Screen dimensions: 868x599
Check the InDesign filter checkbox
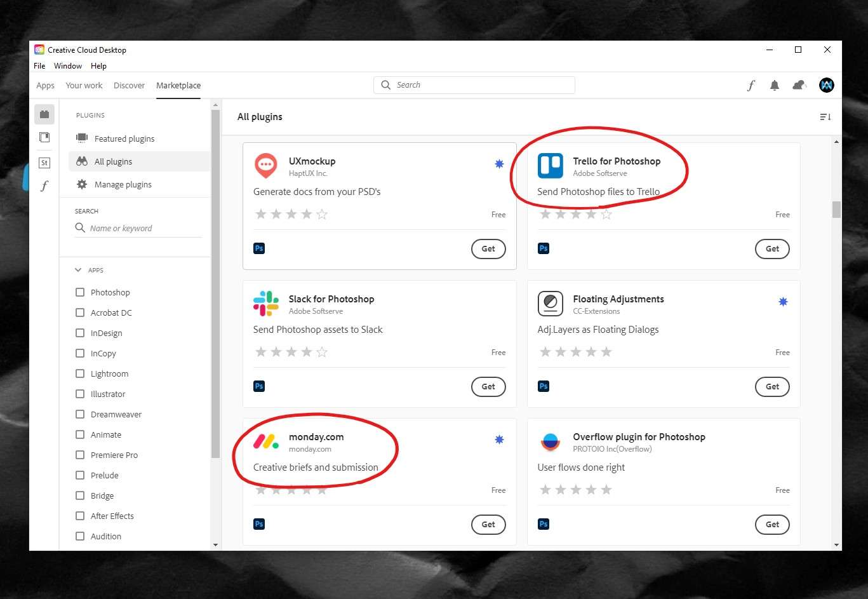(80, 333)
